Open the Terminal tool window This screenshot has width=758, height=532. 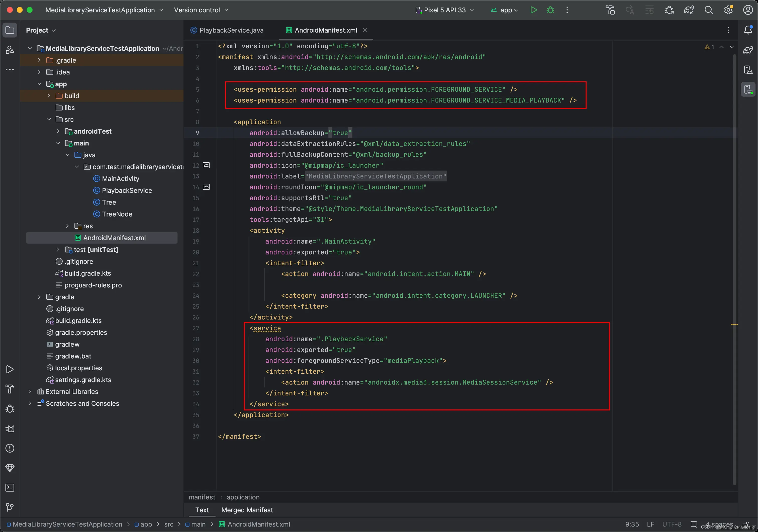(10, 487)
